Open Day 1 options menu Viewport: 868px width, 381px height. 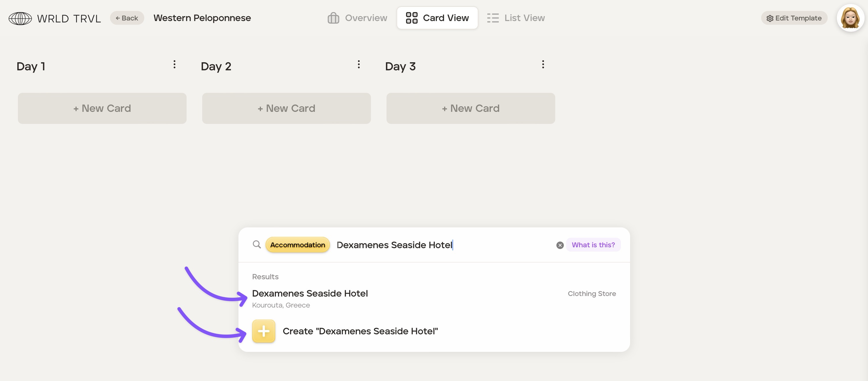pos(174,64)
